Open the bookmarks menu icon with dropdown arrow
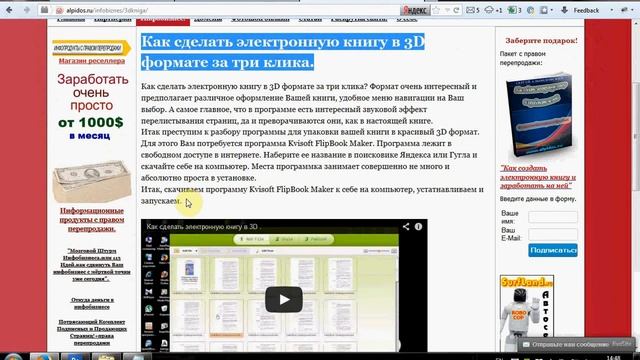The height and width of the screenshot is (360, 640). coord(546,10)
